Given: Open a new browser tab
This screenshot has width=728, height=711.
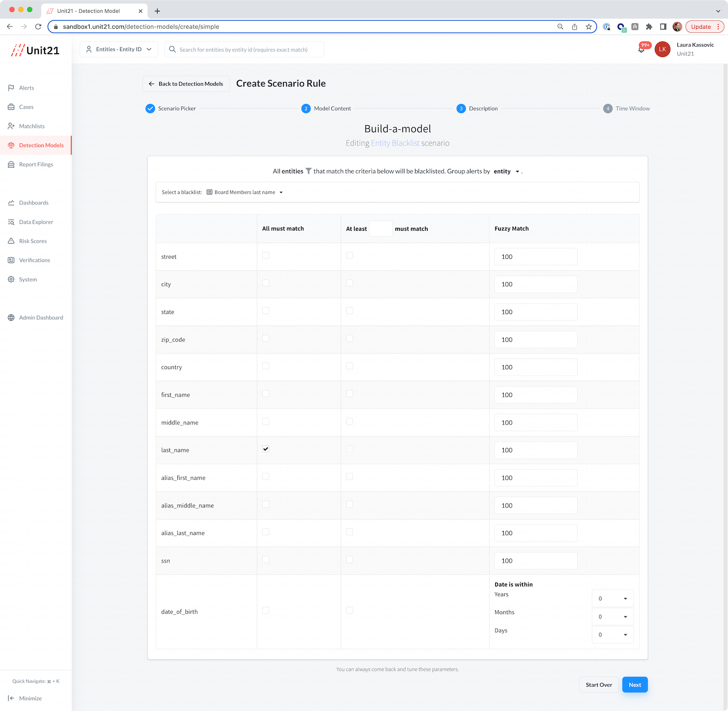Looking at the screenshot, I should click(157, 11).
